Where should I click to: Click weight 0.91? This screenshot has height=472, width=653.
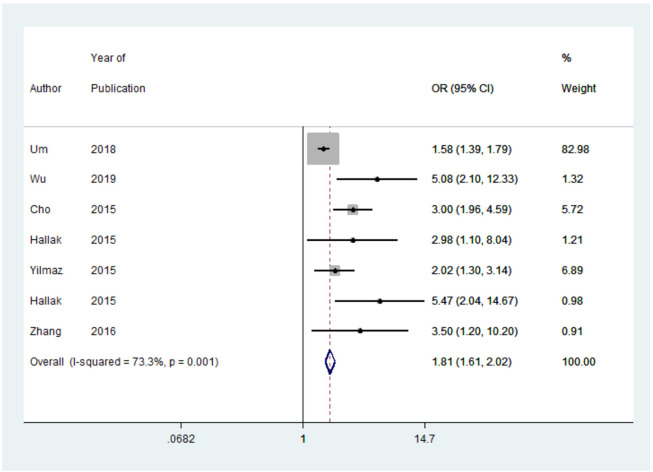(572, 332)
